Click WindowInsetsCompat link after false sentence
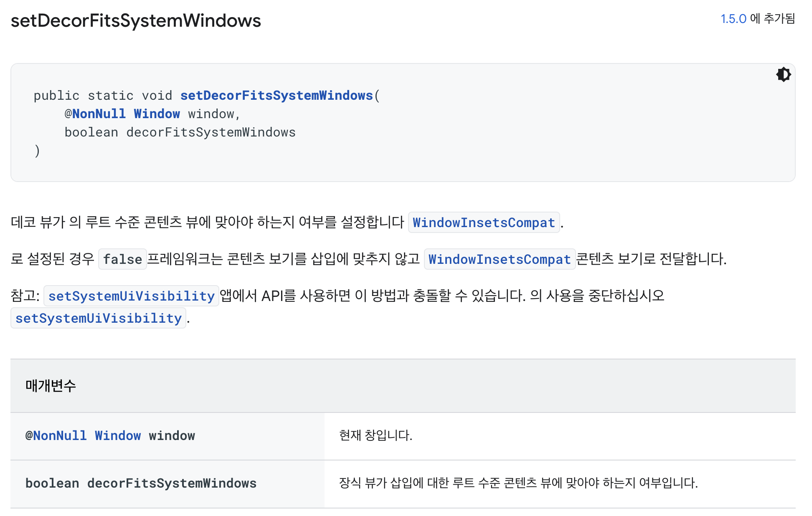The image size is (812, 516). [x=500, y=259]
